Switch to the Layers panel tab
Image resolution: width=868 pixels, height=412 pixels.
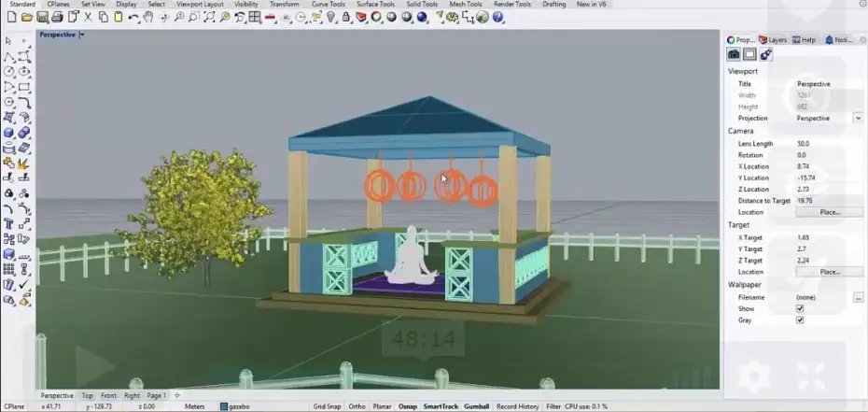tap(774, 40)
